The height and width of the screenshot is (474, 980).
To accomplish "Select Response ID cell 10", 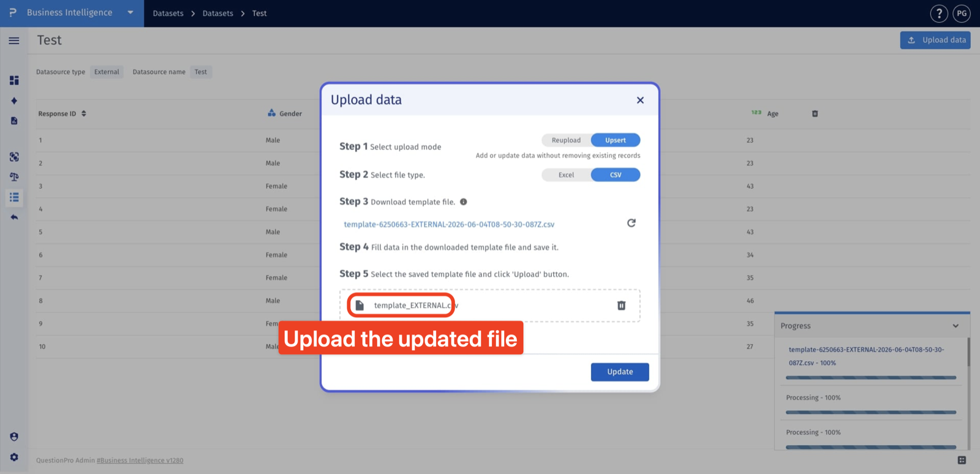I will click(42, 347).
